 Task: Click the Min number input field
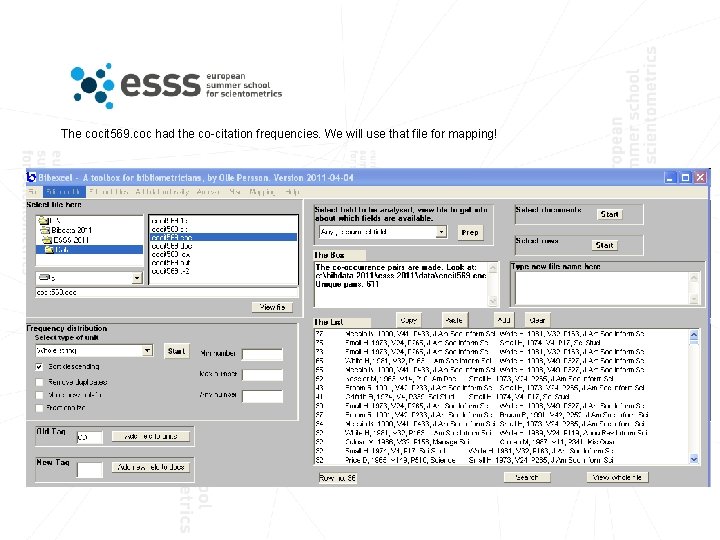[262, 354]
